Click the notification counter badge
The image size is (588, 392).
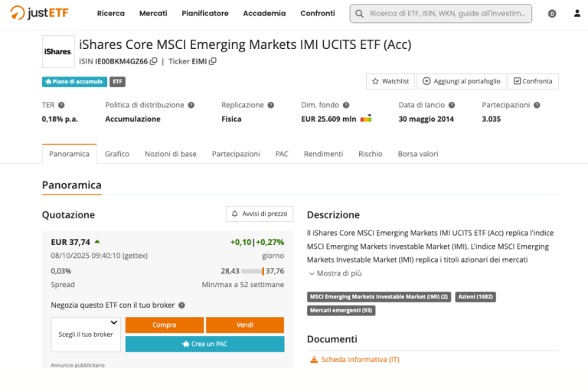click(x=552, y=14)
